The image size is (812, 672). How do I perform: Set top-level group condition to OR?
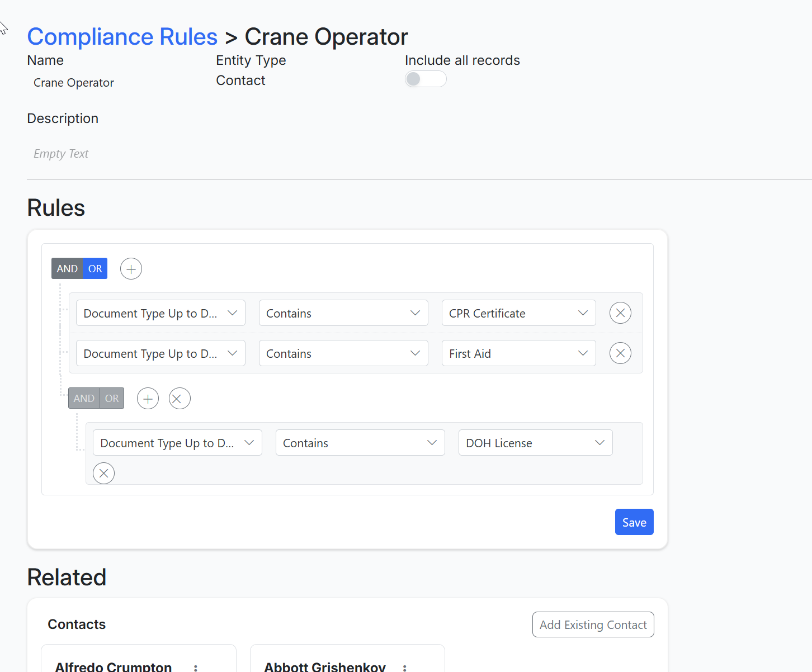pyautogui.click(x=95, y=269)
